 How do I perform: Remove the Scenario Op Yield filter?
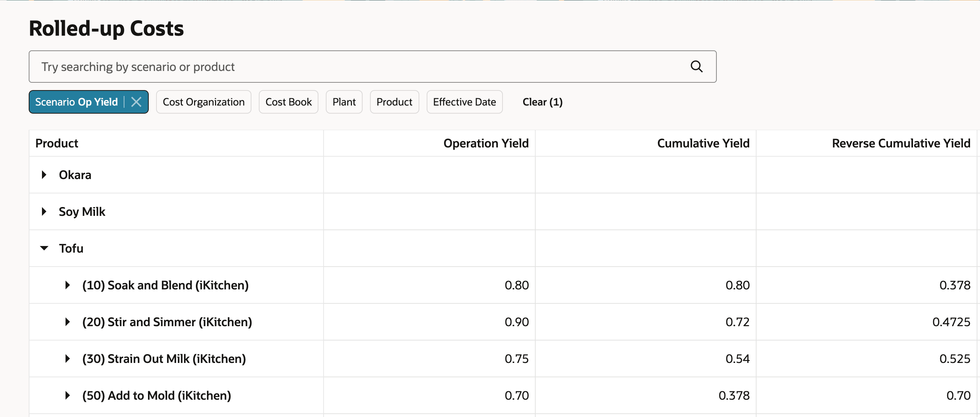tap(136, 102)
